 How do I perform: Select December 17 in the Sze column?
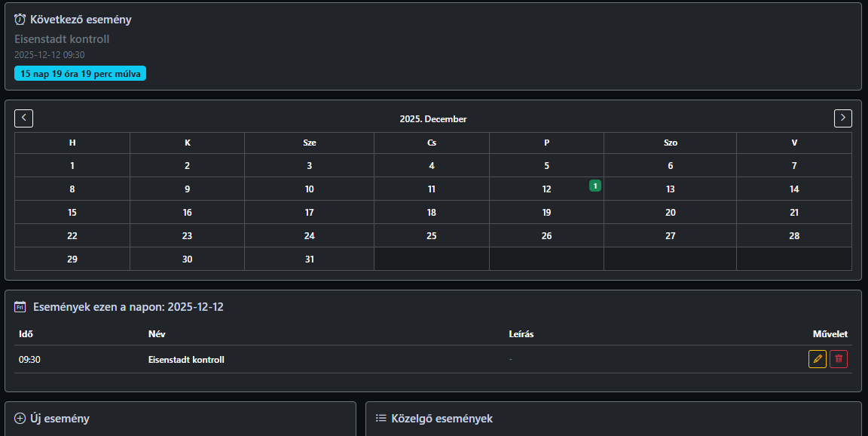[309, 213]
